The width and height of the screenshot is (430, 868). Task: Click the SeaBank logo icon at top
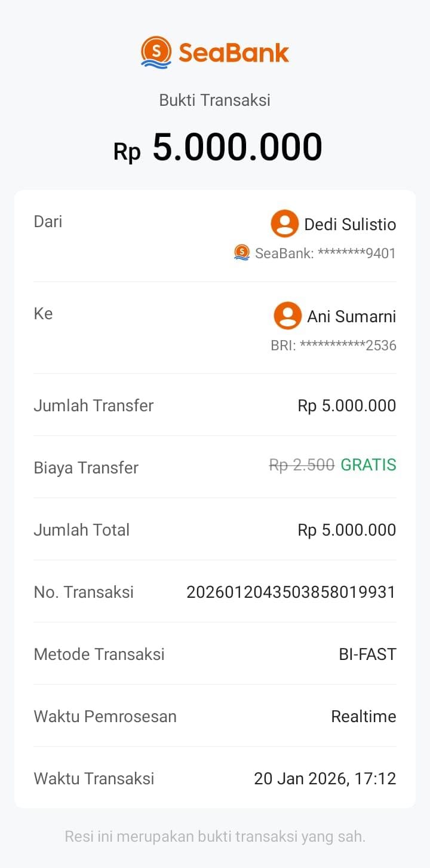click(156, 52)
